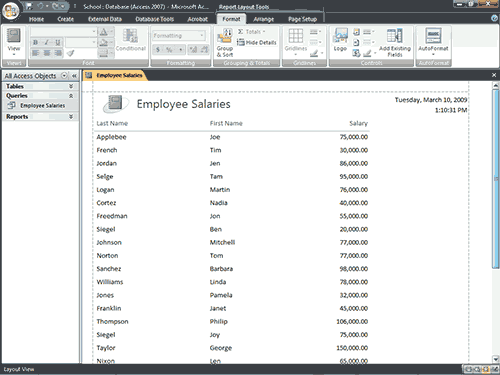Apply currency dollar format
The width and height of the screenshot is (500, 375).
pos(158,50)
